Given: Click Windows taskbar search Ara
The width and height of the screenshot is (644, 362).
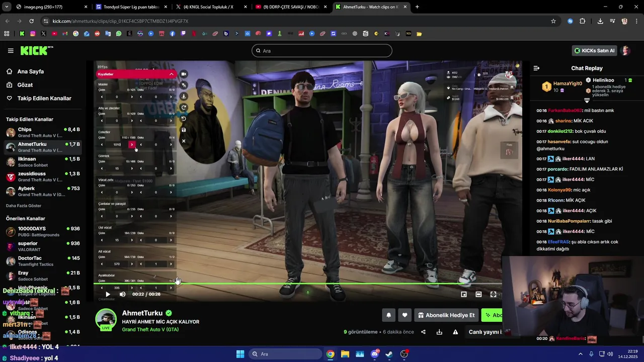Looking at the screenshot, I should coord(286,354).
